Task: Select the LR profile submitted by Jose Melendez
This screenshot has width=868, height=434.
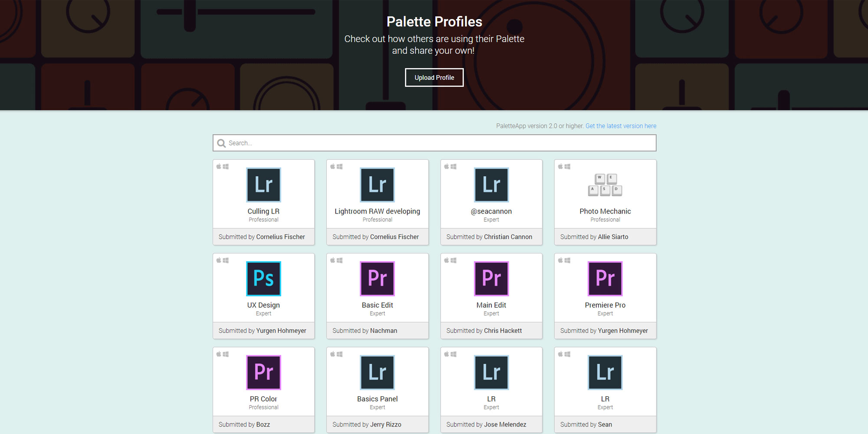Action: pos(491,399)
